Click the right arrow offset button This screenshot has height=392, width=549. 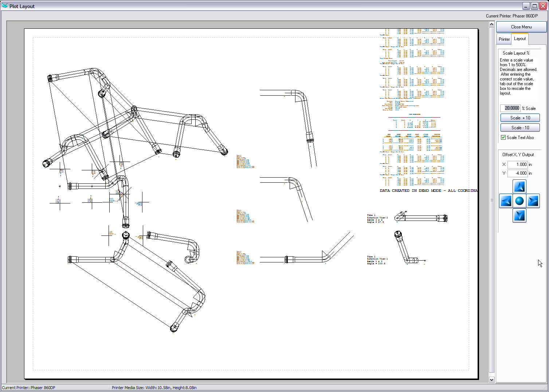pos(533,201)
